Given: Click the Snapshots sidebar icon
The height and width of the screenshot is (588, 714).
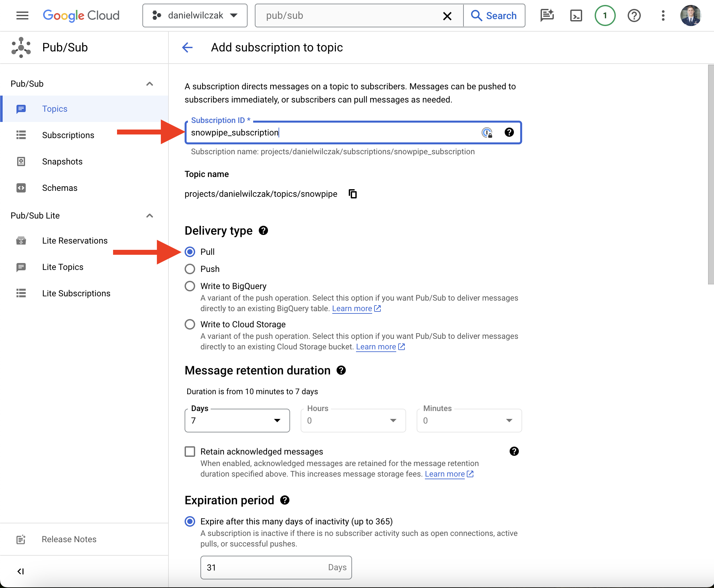Looking at the screenshot, I should pyautogui.click(x=21, y=162).
